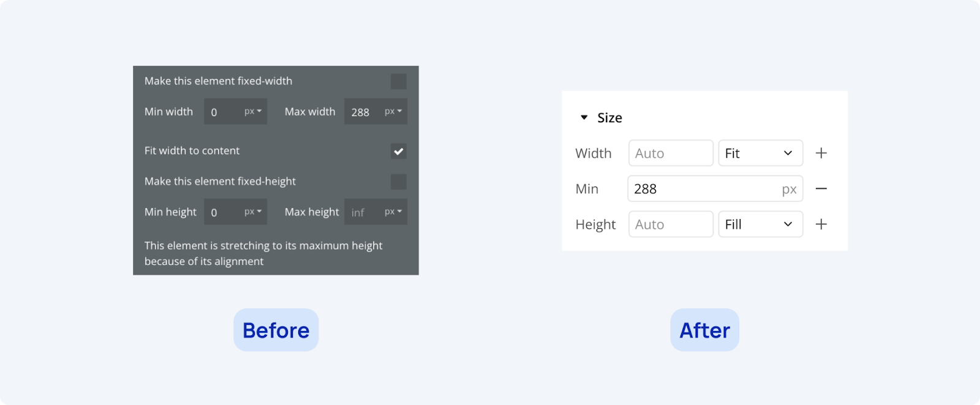
Task: Click the Width Auto input field
Action: [x=671, y=153]
